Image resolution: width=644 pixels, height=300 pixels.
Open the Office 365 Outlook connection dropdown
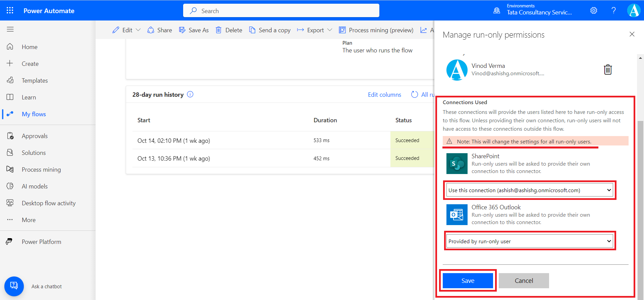530,241
